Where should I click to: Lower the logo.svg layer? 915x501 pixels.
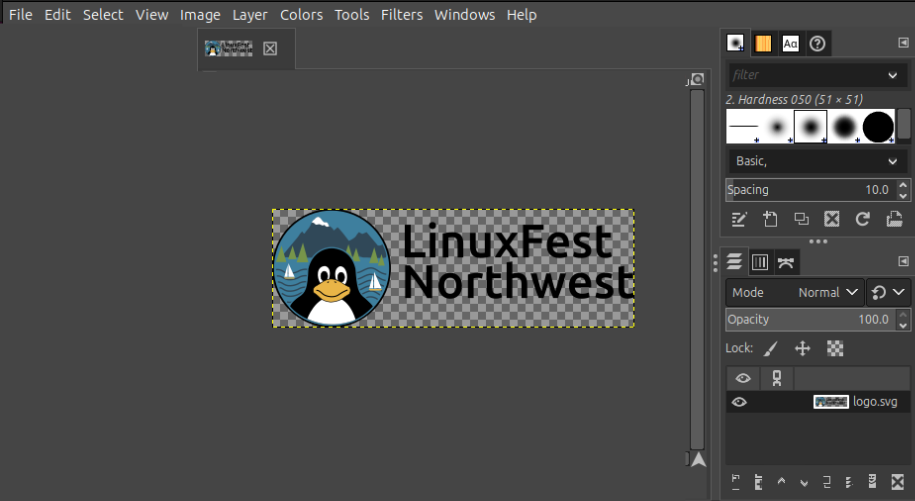[x=804, y=482]
